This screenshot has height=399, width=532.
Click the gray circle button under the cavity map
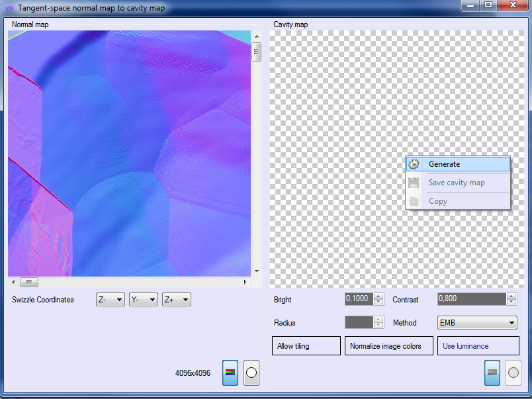coord(513,373)
